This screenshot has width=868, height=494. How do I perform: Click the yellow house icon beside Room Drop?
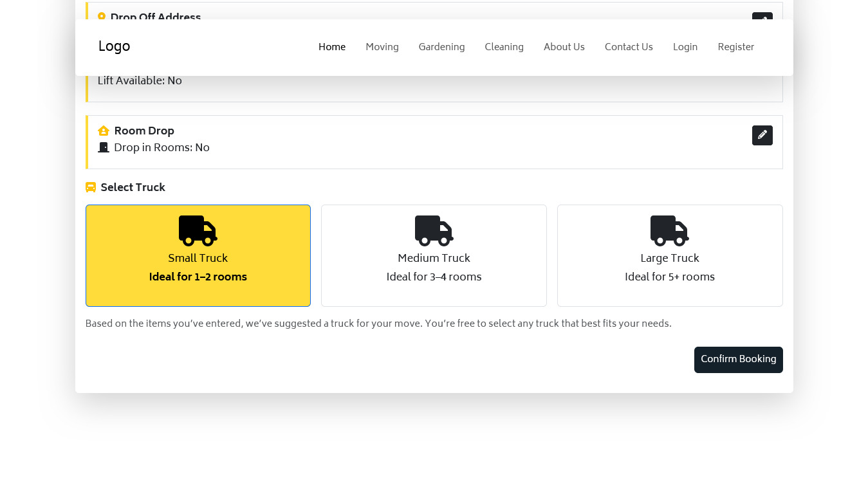[x=104, y=131]
